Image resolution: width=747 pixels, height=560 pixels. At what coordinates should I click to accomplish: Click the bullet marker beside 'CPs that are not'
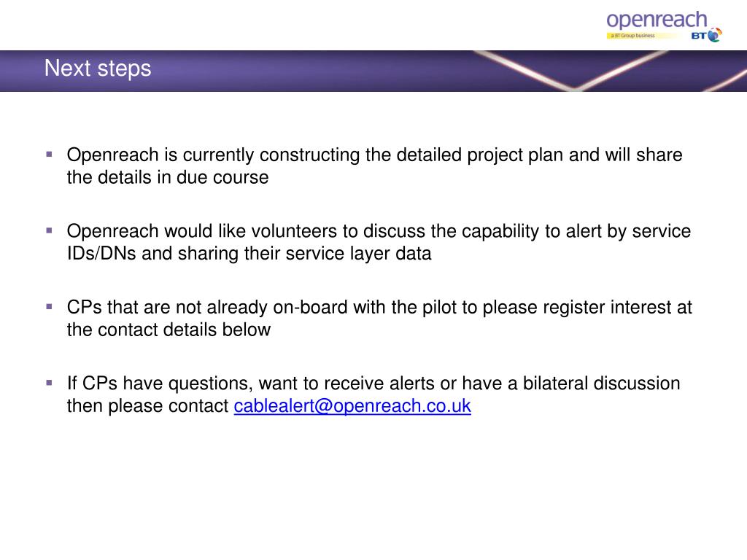point(49,307)
